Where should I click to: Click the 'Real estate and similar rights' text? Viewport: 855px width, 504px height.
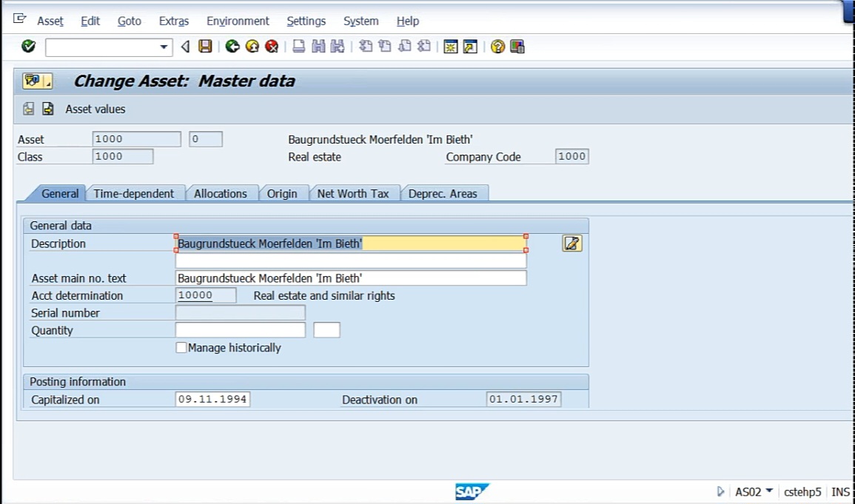point(324,296)
